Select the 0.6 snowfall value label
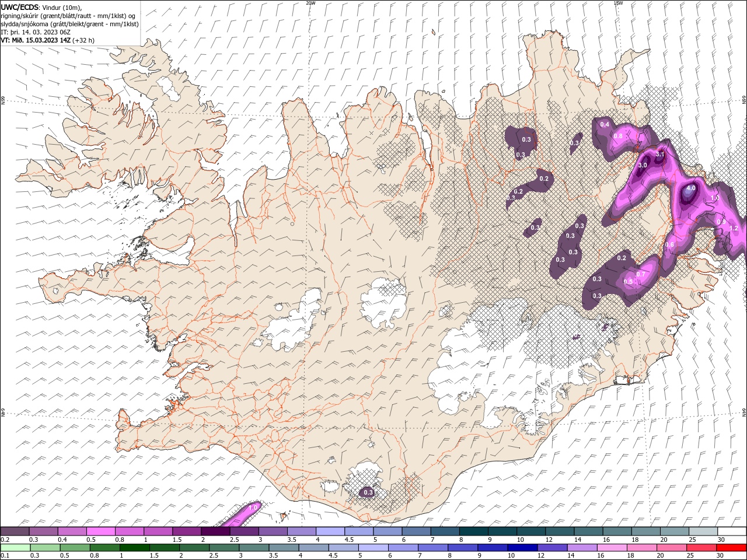Image resolution: width=747 pixels, height=560 pixels. click(670, 244)
